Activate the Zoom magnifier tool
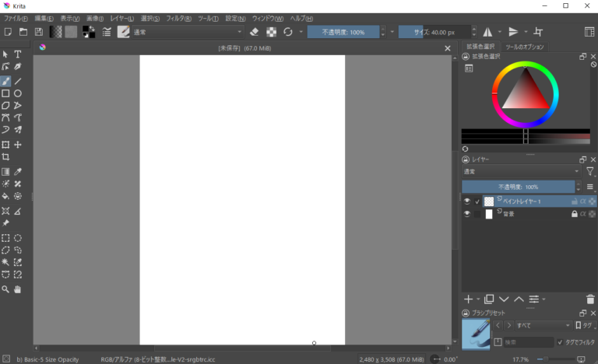This screenshot has height=364, width=598. click(x=5, y=289)
